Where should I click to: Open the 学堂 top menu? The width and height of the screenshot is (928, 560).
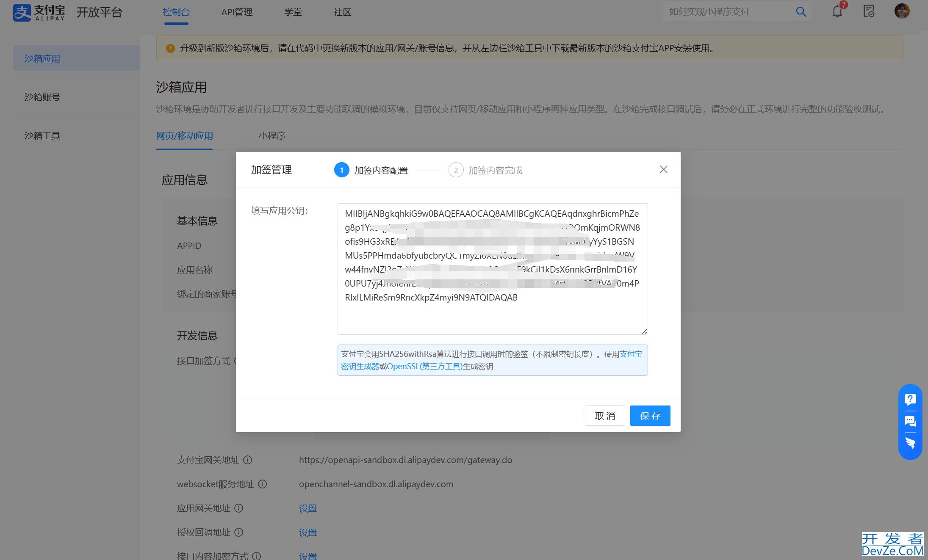[293, 12]
